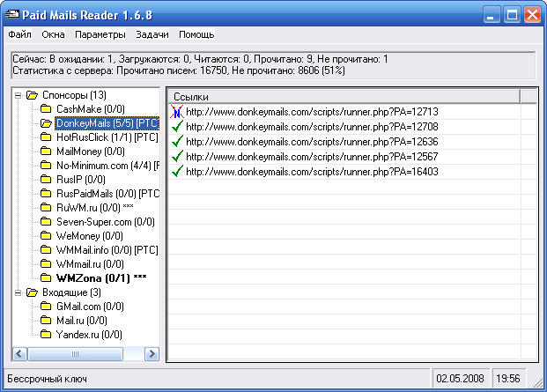Collapse the Входящие (3) tree node
Image resolution: width=547 pixels, height=392 pixels.
[x=18, y=292]
